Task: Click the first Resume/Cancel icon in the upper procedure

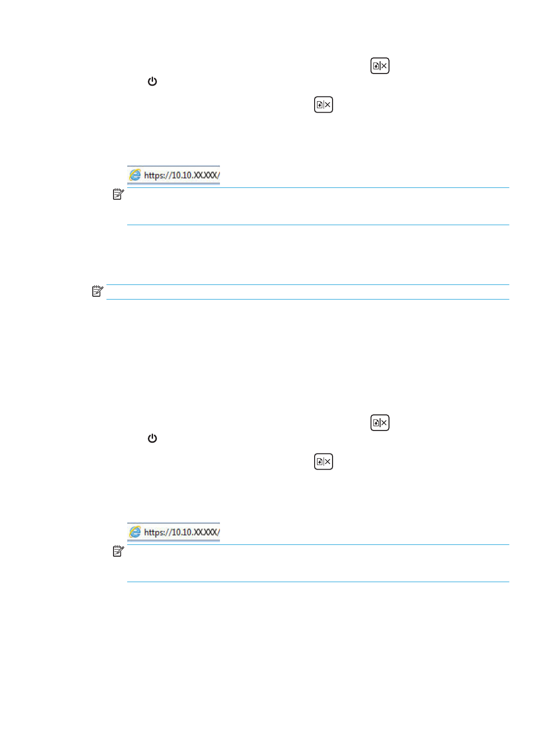Action: click(x=380, y=66)
